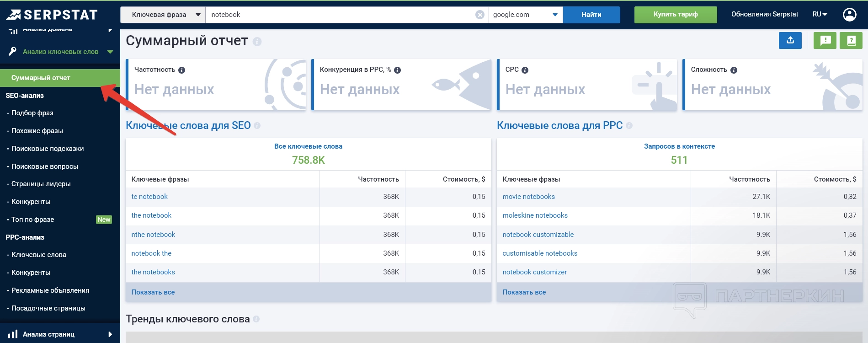The height and width of the screenshot is (343, 868).
Task: Click the user account profile icon
Action: (849, 15)
